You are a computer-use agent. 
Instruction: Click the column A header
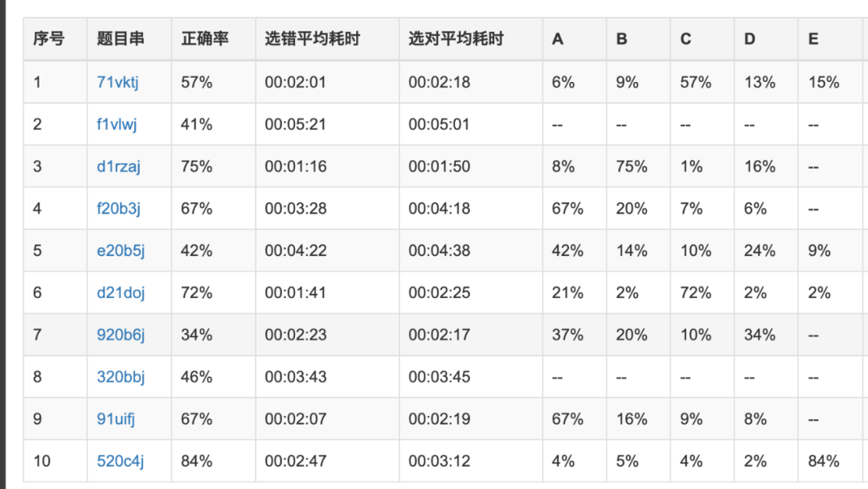pos(557,38)
